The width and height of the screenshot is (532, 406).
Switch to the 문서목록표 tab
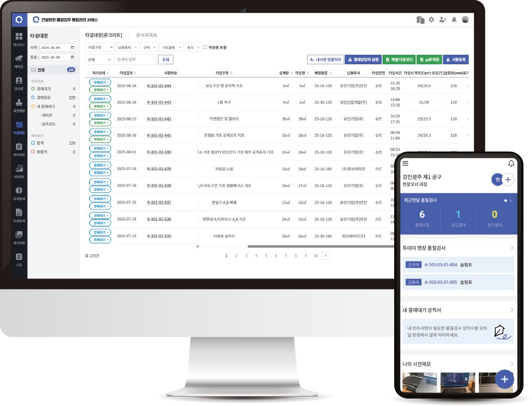coord(146,35)
